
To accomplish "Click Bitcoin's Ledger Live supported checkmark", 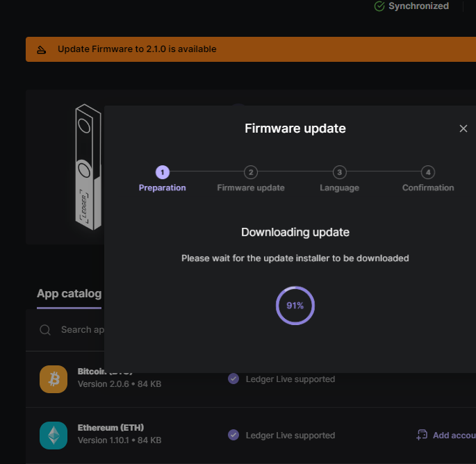I will 233,379.
